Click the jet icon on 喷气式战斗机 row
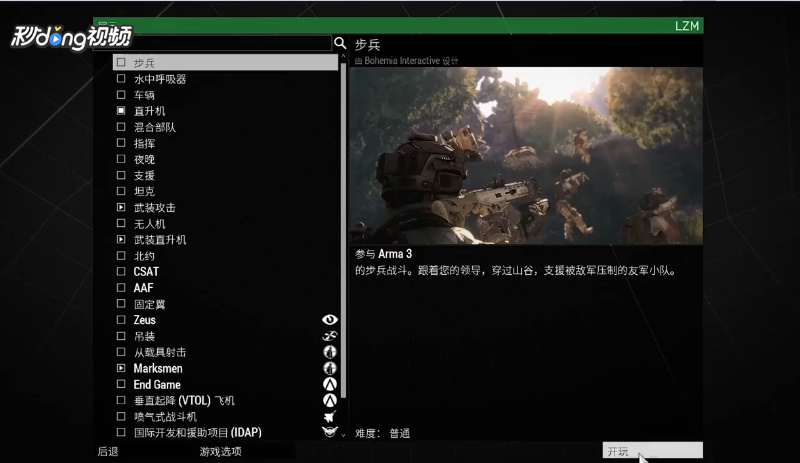This screenshot has height=463, width=800. coord(330,417)
